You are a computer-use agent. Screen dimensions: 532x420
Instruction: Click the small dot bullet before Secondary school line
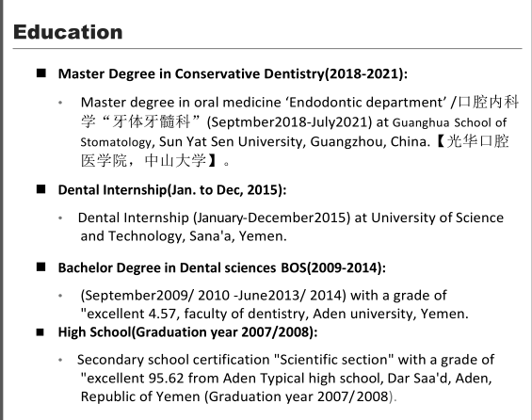point(60,360)
